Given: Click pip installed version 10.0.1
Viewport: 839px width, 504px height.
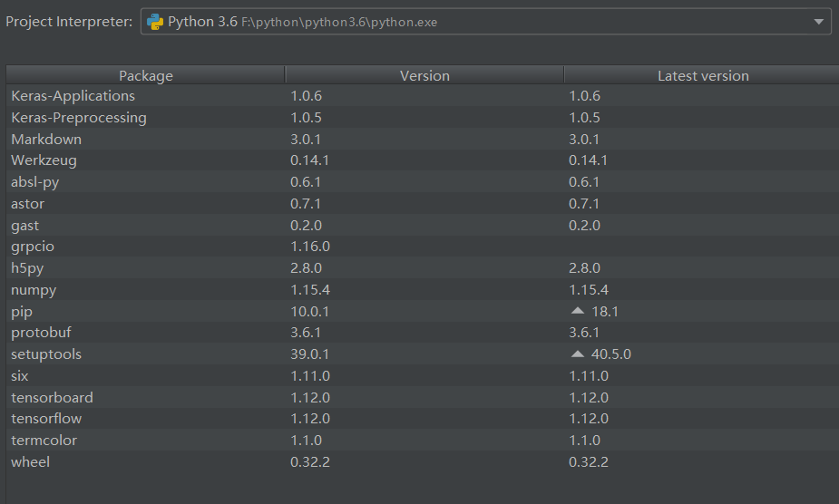Looking at the screenshot, I should click(x=309, y=312).
